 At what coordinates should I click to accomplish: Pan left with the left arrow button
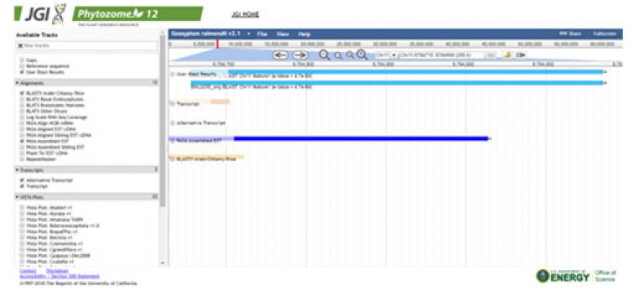281,54
